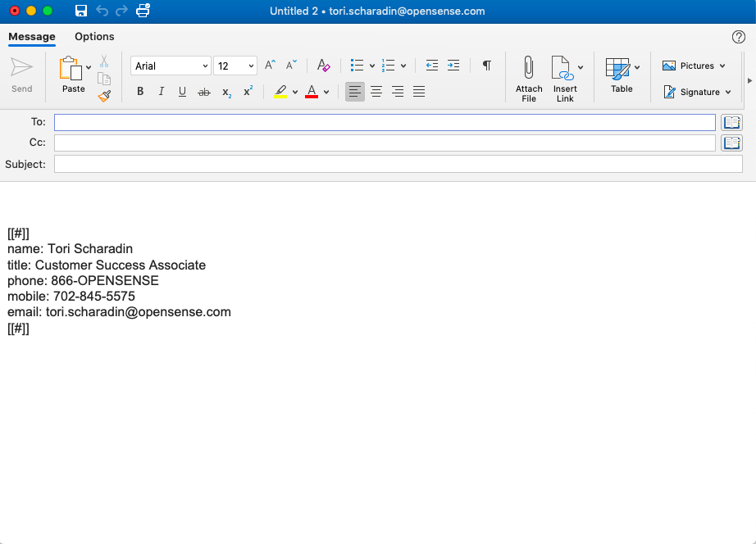Expand the numbered list style arrow
Image resolution: width=756 pixels, height=544 pixels.
403,66
